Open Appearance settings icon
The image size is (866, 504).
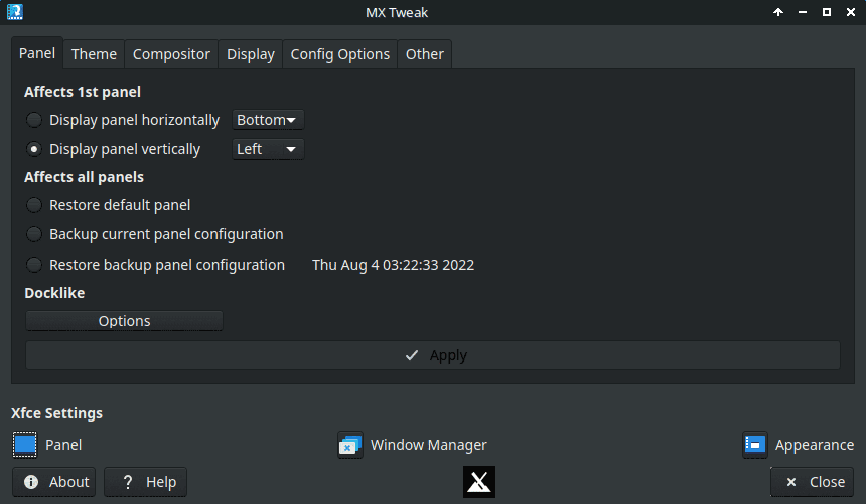(x=755, y=445)
